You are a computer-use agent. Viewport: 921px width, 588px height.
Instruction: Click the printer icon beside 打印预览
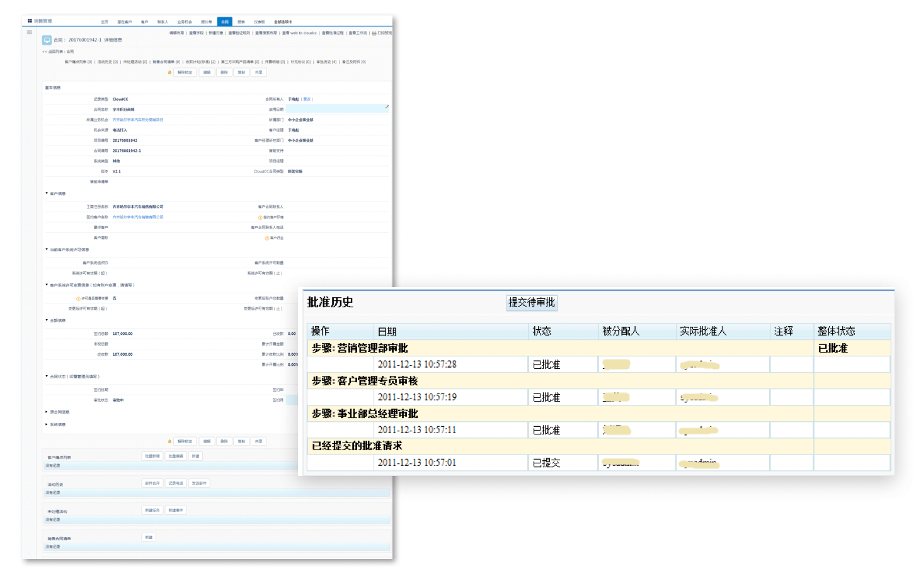374,33
